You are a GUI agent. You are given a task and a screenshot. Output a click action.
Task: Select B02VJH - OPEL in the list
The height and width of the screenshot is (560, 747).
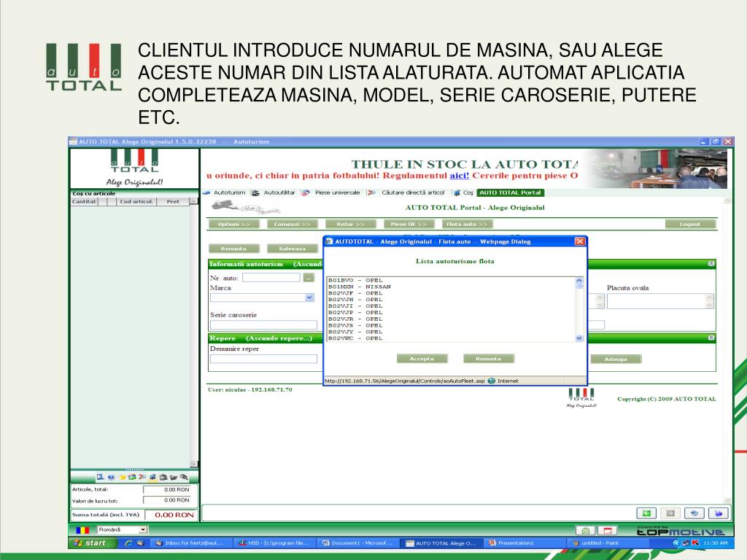pos(355,300)
